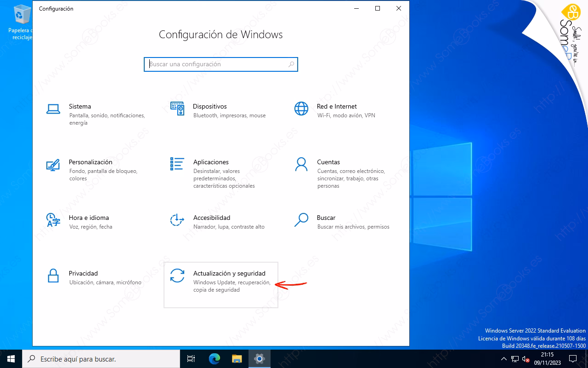Image resolution: width=588 pixels, height=368 pixels.
Task: Open the Start menu
Action: (x=10, y=359)
